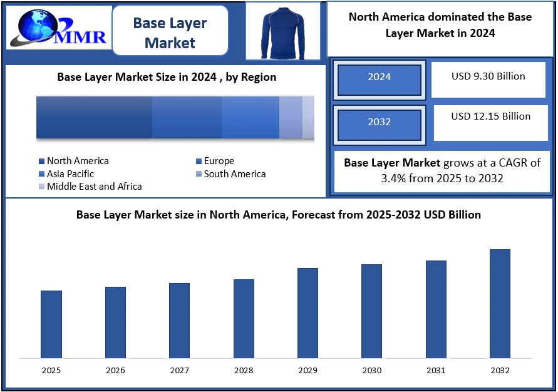Click the North America legend swatch
Image resolution: width=558 pixels, height=392 pixels.
(41, 162)
